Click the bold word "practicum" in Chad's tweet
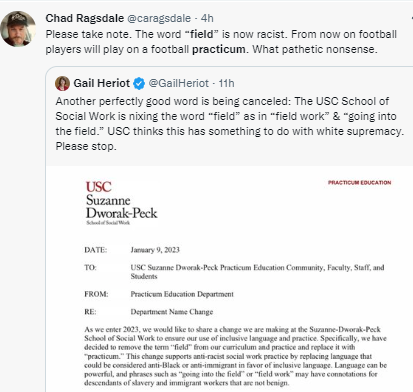 (x=219, y=49)
